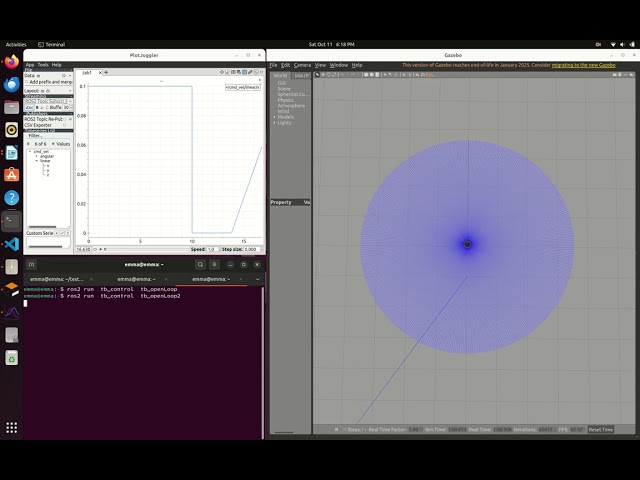Pause the Gazebo simulation
This screenshot has width=640, height=480.
[336, 429]
